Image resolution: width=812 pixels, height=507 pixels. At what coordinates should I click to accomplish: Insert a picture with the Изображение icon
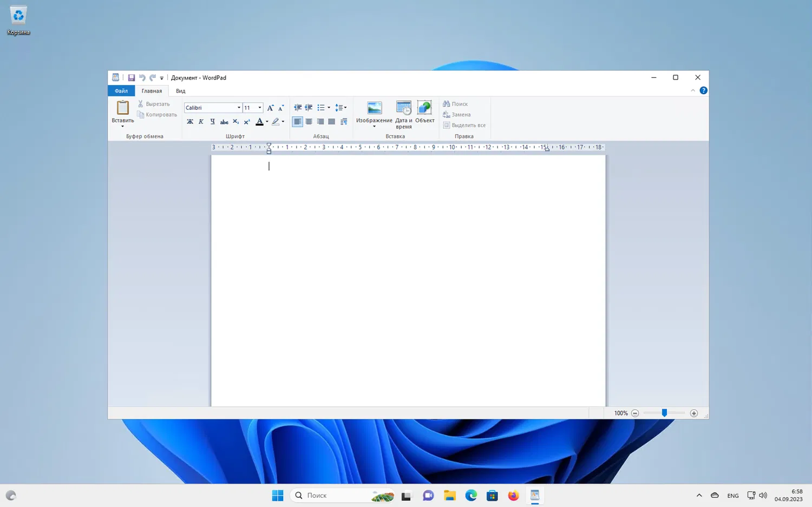(x=374, y=108)
